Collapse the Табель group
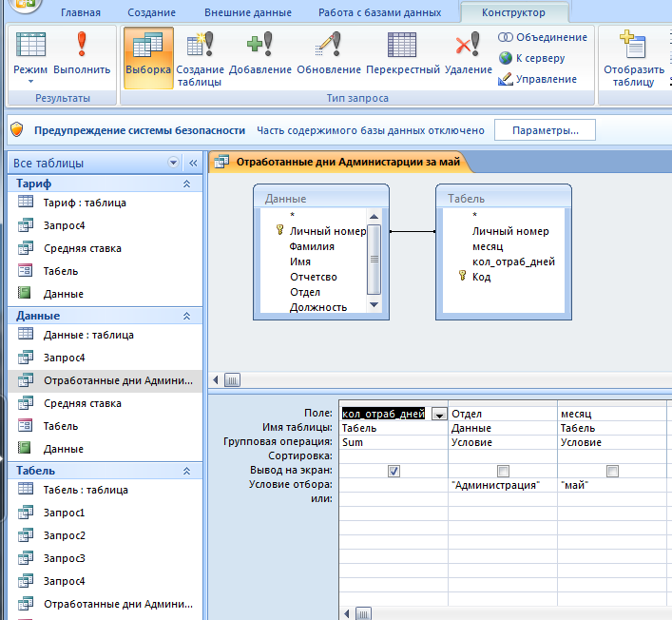672x620 pixels. point(186,471)
